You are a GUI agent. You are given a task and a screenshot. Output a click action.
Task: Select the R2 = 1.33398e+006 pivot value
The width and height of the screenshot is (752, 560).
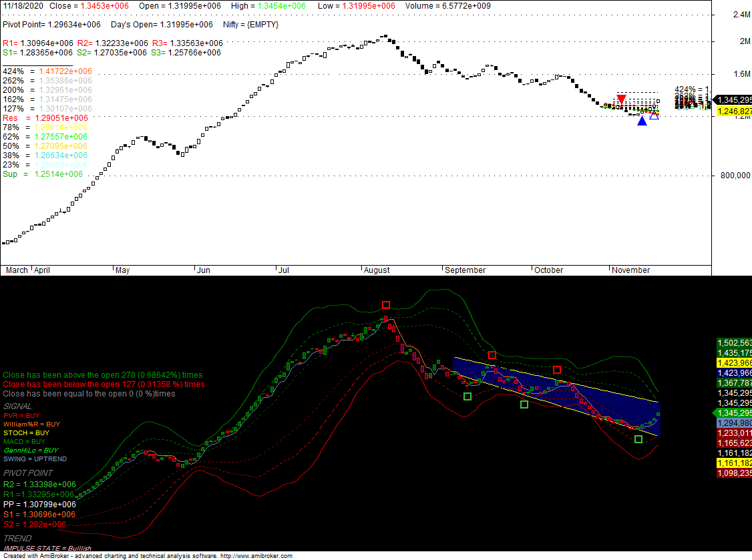click(39, 485)
